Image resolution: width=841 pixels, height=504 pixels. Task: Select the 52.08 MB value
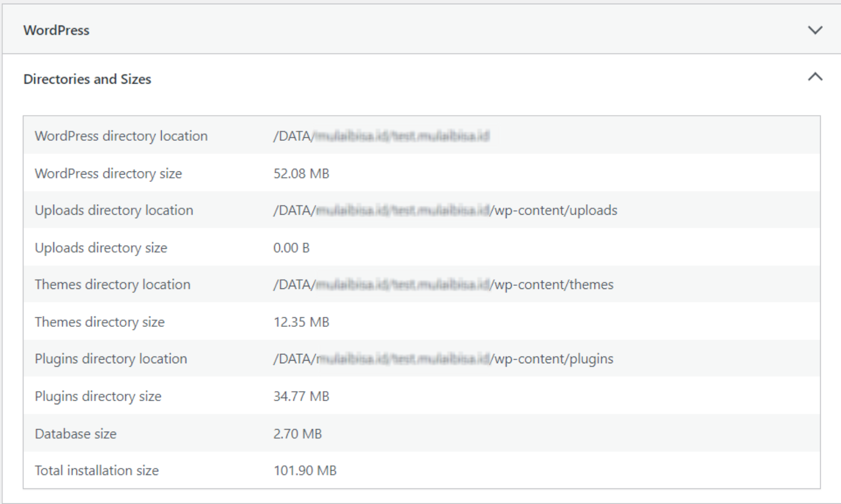click(301, 174)
